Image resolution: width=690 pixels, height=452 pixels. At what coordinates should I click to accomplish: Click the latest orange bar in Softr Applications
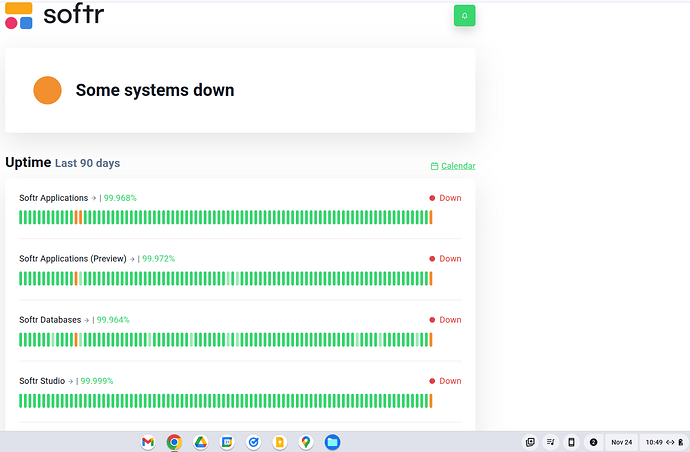(x=431, y=217)
